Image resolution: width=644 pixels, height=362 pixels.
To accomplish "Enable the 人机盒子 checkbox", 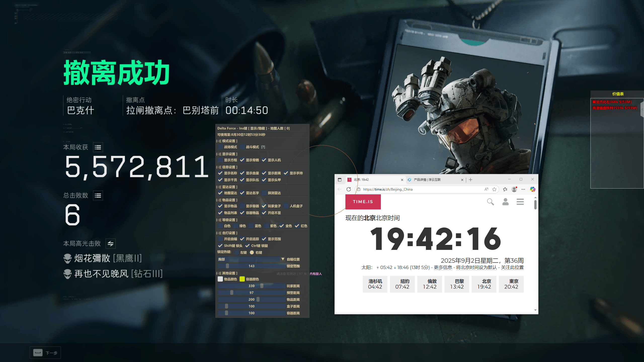I will click(x=286, y=206).
